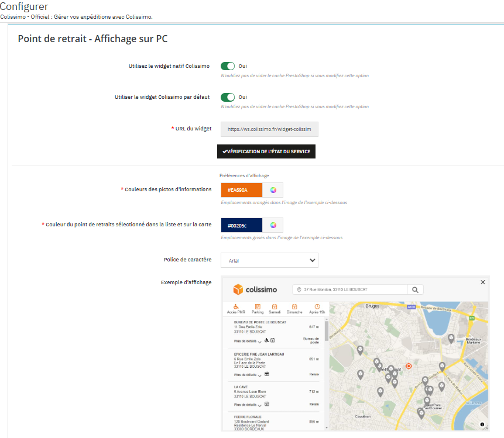Click the #EA690A orange color swatch

click(x=241, y=190)
